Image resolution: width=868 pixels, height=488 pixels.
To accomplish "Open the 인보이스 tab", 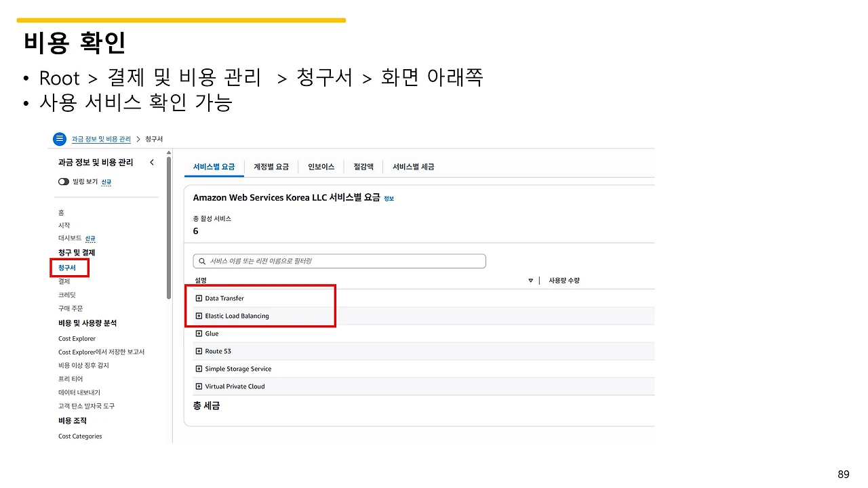I will tap(320, 166).
